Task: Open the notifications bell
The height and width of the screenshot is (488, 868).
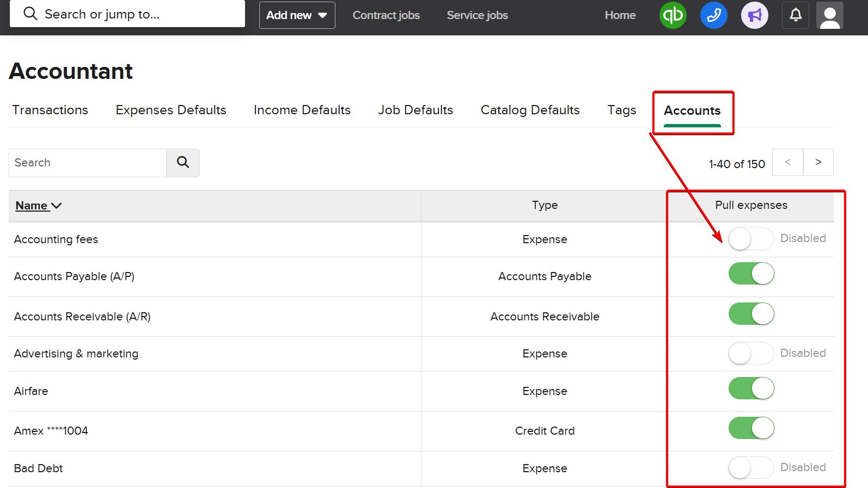Action: 795,15
